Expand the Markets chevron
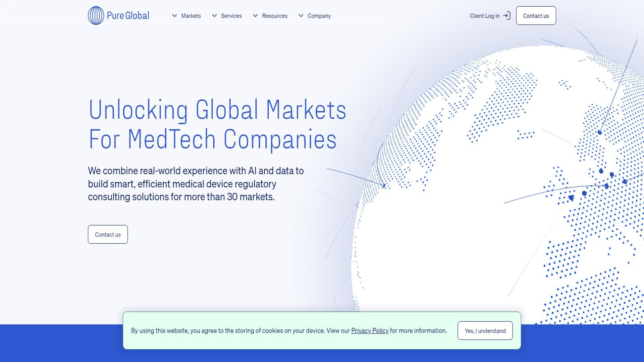The image size is (644, 362). pos(174,15)
